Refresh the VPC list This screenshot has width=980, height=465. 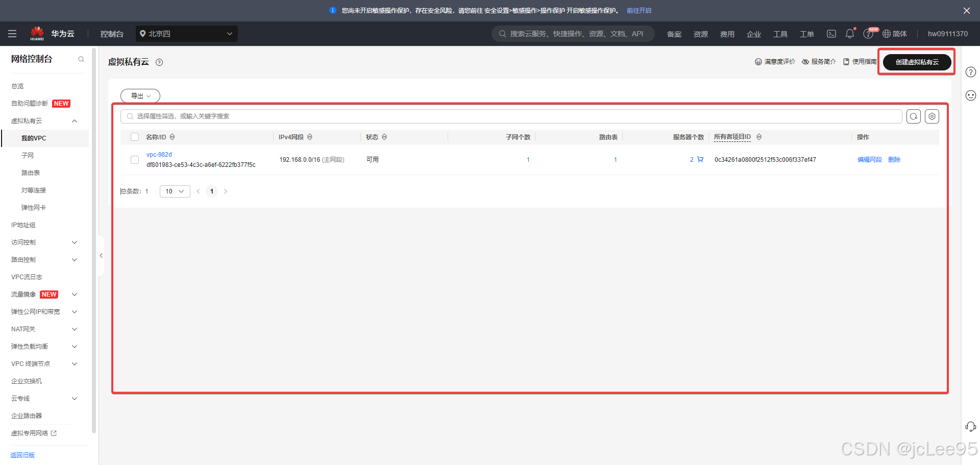pos(914,116)
